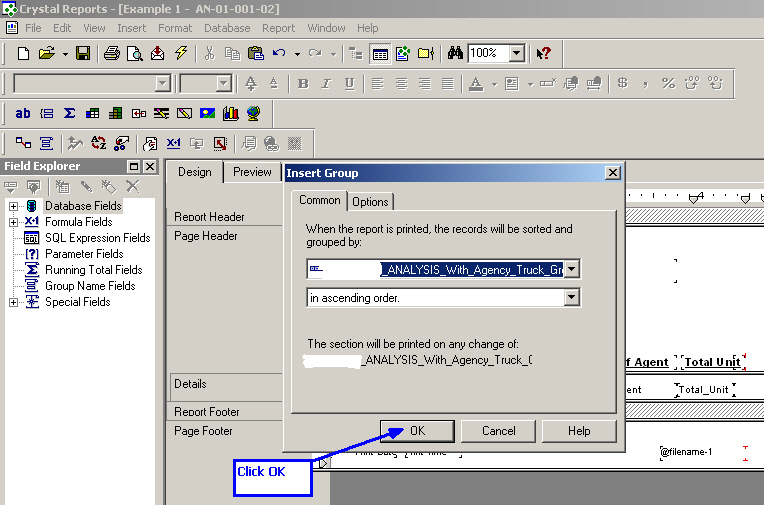This screenshot has height=505, width=764.
Task: Click OK in Insert Group dialog
Action: 418,431
